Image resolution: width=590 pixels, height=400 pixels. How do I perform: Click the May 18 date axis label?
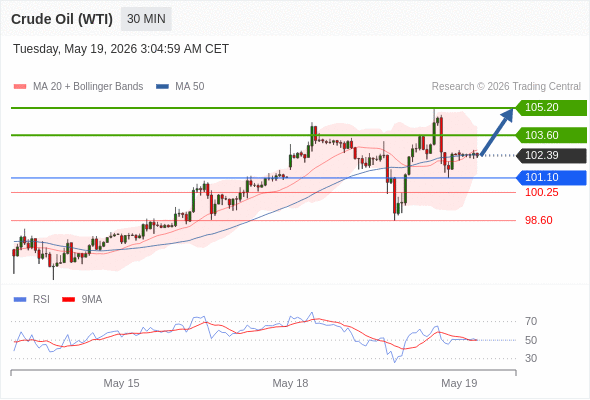290,383
